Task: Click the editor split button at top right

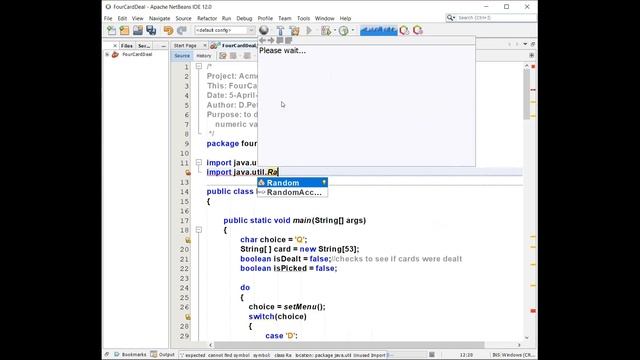Action: tap(531, 55)
